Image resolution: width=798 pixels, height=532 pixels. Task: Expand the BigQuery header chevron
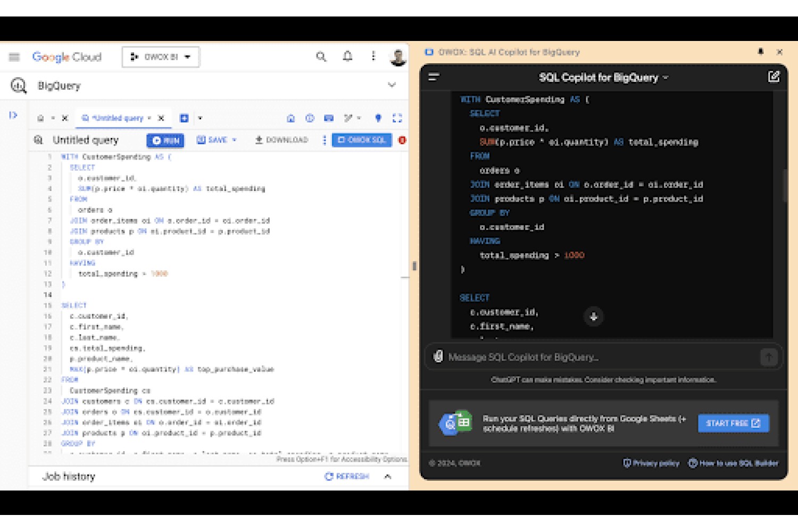click(x=392, y=85)
